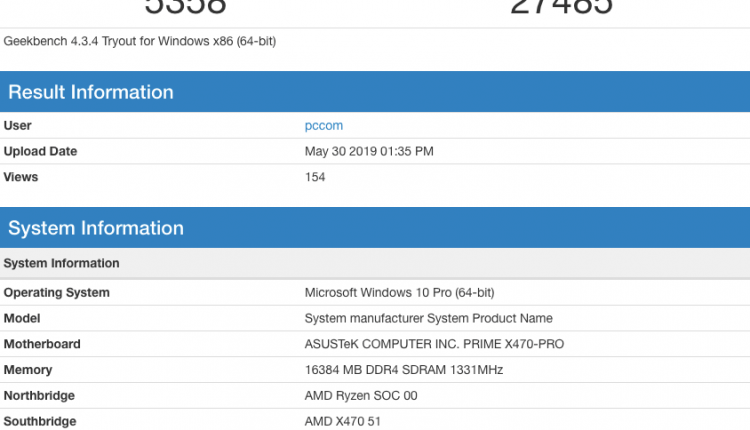Select the AMD Ryzen SOC 00 value
750x430 pixels.
pyautogui.click(x=361, y=396)
